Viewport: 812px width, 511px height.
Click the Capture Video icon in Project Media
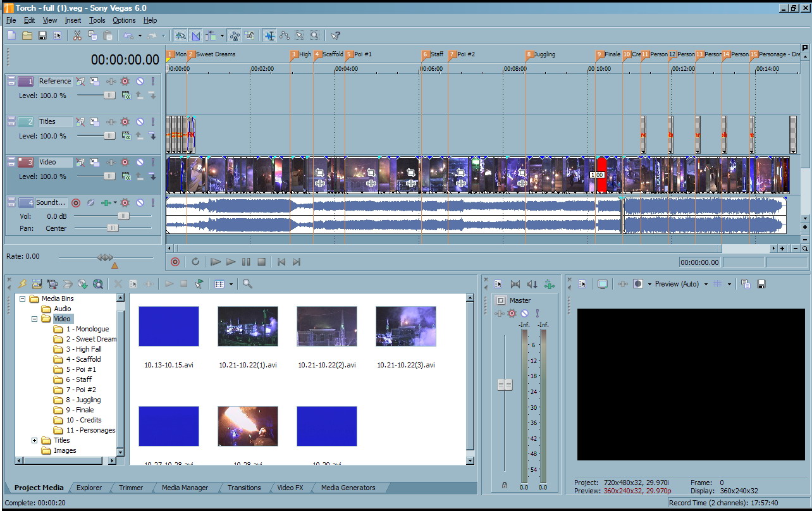52,285
